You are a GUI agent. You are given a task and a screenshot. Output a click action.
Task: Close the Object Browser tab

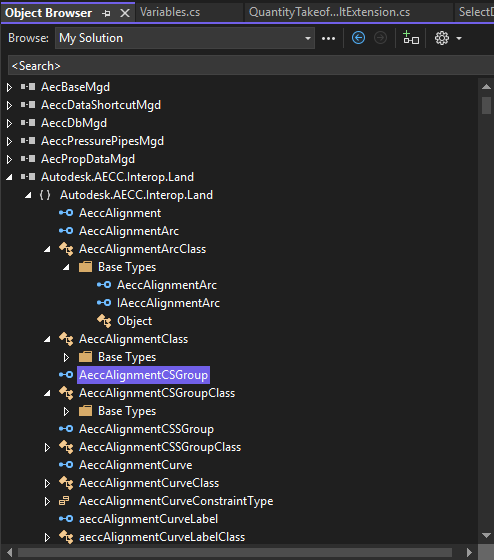125,14
